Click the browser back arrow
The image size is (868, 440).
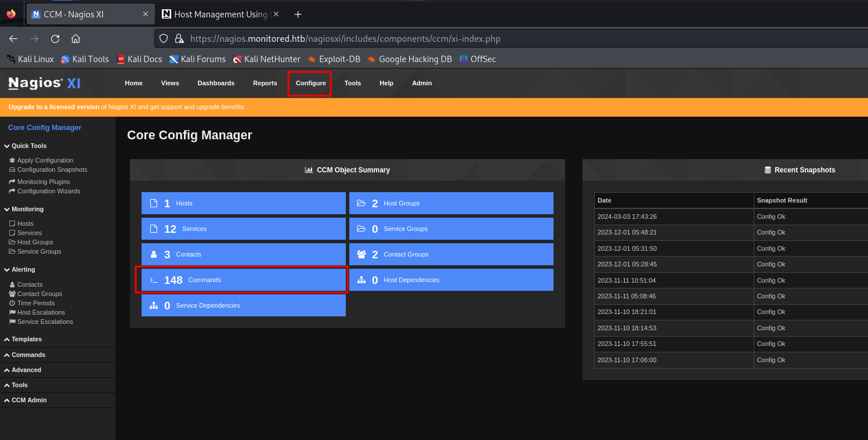[x=13, y=39]
